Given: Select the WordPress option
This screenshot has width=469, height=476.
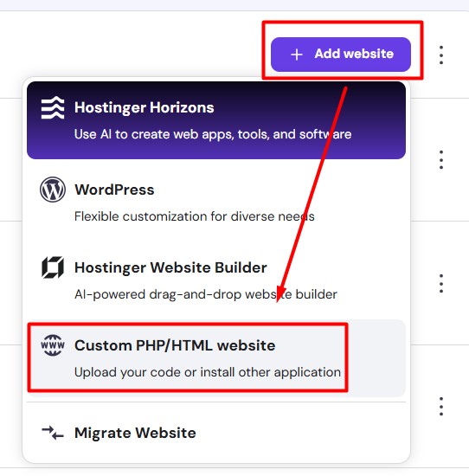Looking at the screenshot, I should tap(216, 203).
